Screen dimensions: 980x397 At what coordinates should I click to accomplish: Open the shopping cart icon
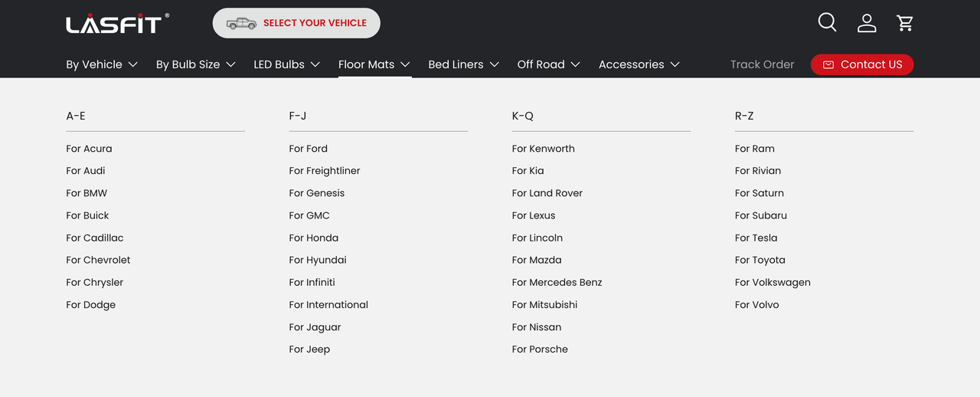[x=905, y=23]
